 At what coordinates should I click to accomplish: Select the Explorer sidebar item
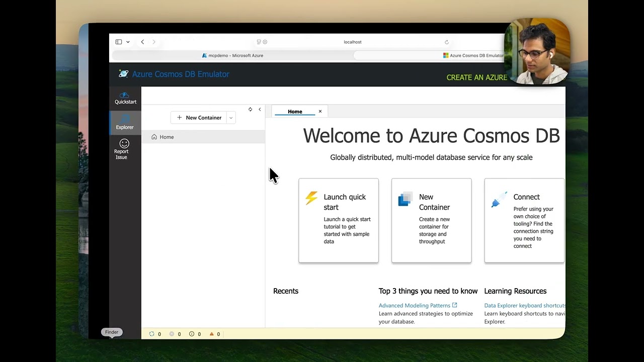(x=125, y=122)
